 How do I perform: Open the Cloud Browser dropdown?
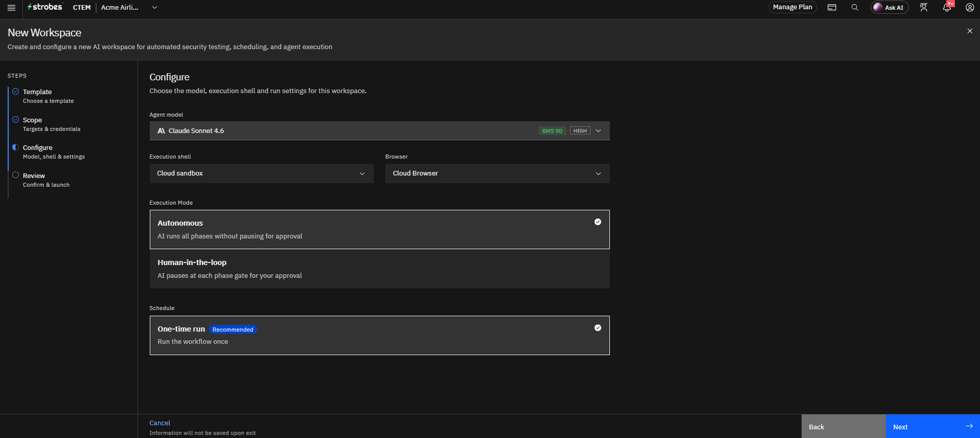497,173
